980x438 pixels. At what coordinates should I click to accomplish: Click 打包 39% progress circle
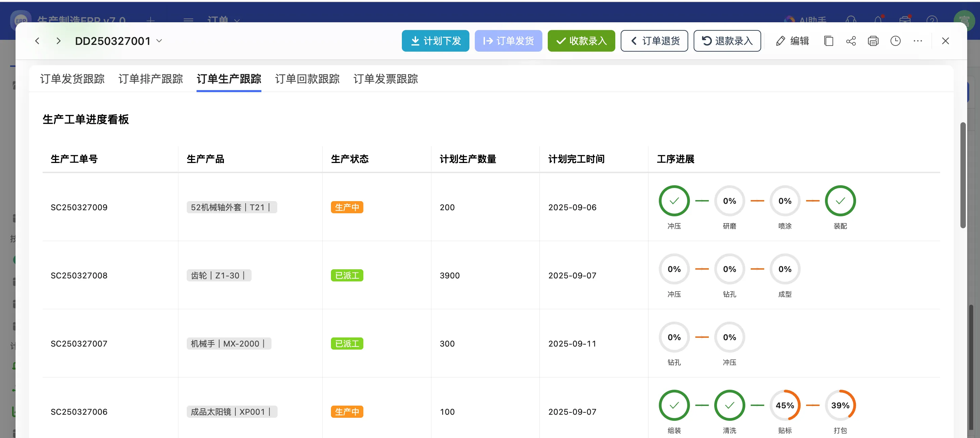tap(840, 405)
